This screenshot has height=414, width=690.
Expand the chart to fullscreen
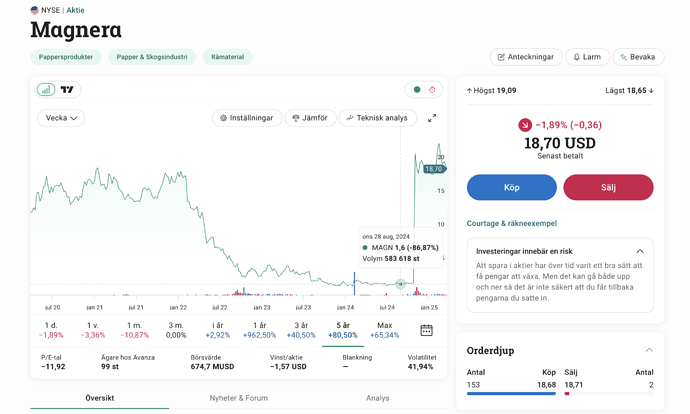coord(432,118)
